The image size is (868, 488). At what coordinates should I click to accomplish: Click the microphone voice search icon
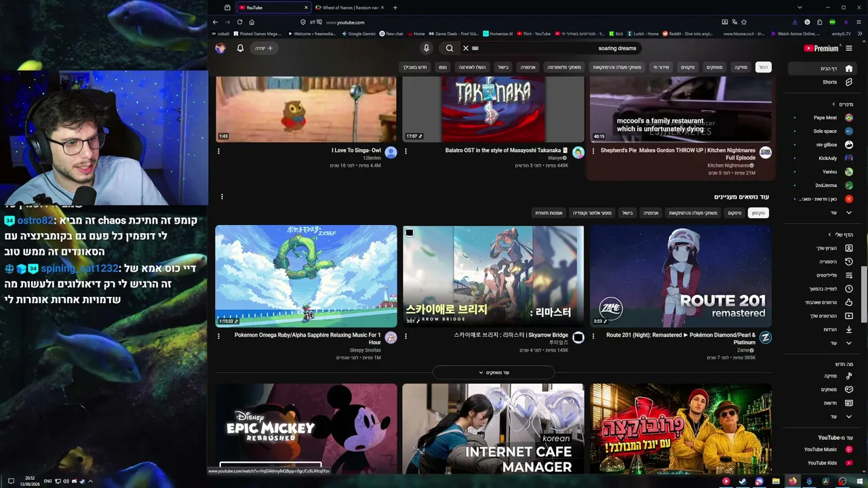(x=427, y=48)
